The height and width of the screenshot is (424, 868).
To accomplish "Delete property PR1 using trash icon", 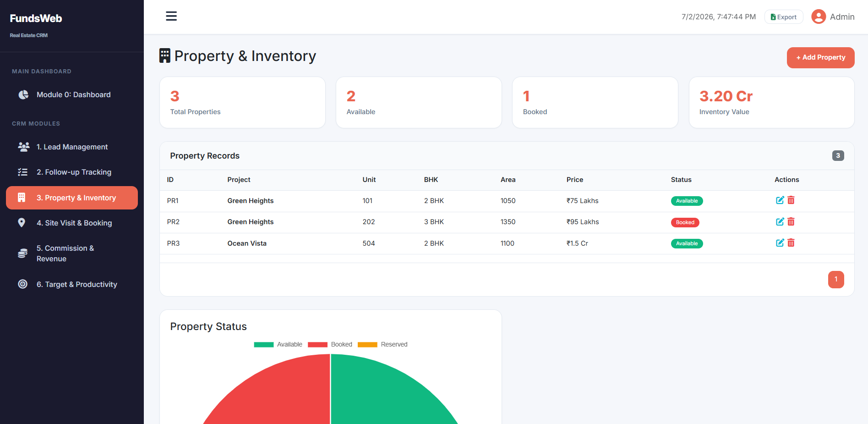I will [x=791, y=200].
